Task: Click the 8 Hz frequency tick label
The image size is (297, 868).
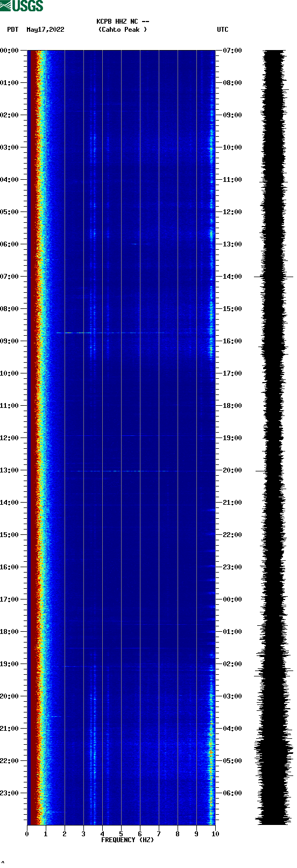Action: coord(178,834)
